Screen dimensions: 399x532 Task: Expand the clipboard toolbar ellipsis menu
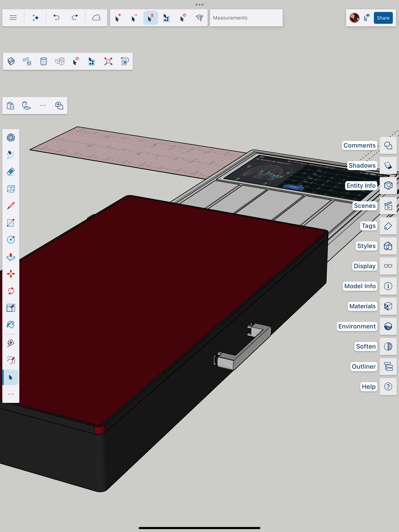[x=43, y=105]
